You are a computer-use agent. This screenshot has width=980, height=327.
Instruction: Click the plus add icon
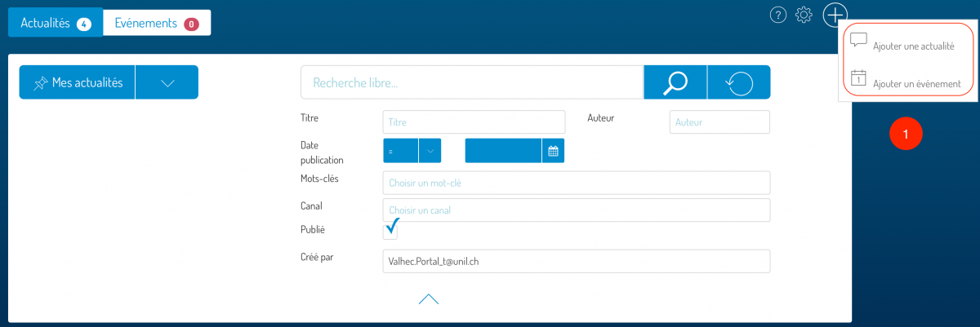point(835,15)
